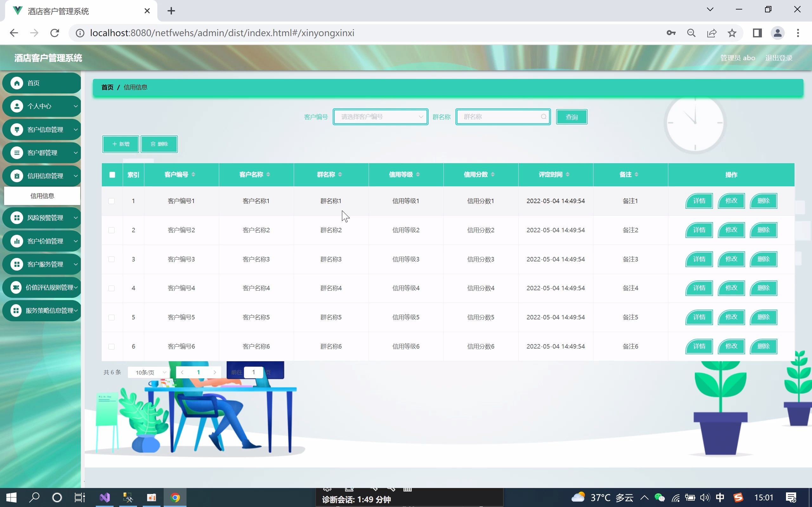The image size is (812, 507).
Task: Sort table by 信用分数 column arrows
Action: pyautogui.click(x=493, y=174)
